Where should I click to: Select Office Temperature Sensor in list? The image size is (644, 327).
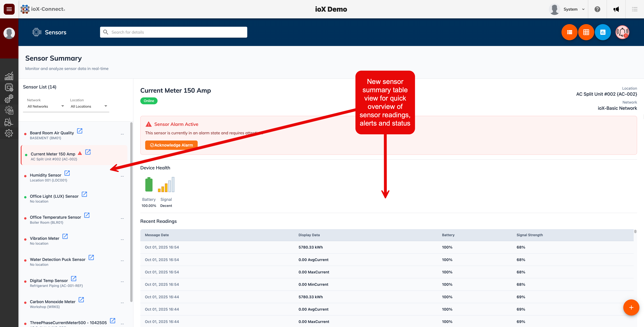coord(55,217)
